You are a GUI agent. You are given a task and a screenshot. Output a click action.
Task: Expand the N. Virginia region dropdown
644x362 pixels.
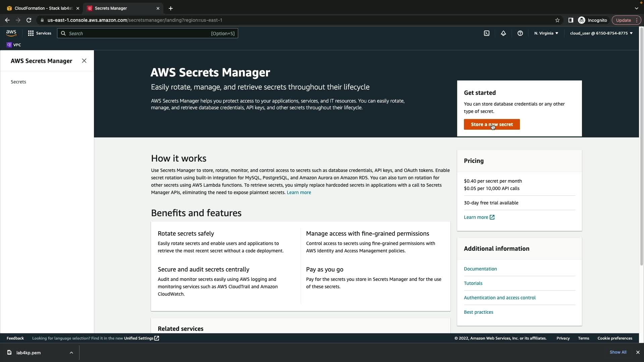coord(546,33)
